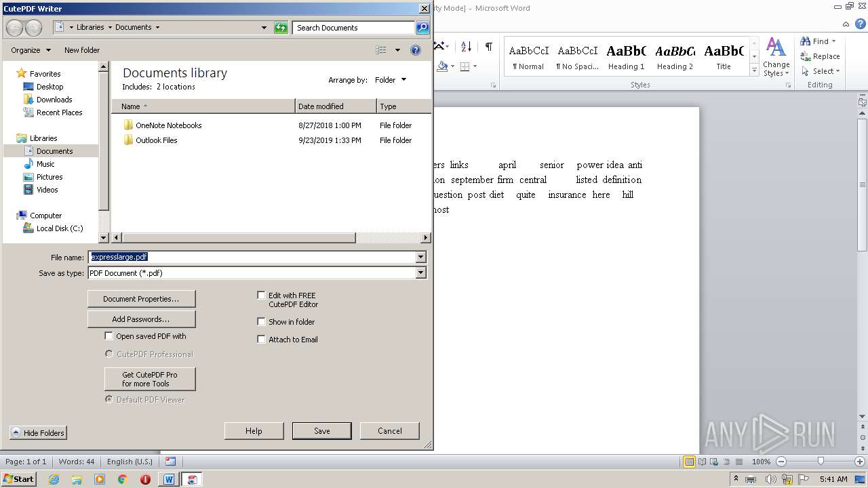This screenshot has width=868, height=488.
Task: Click the Sort icon in Word ribbon
Action: tap(466, 46)
